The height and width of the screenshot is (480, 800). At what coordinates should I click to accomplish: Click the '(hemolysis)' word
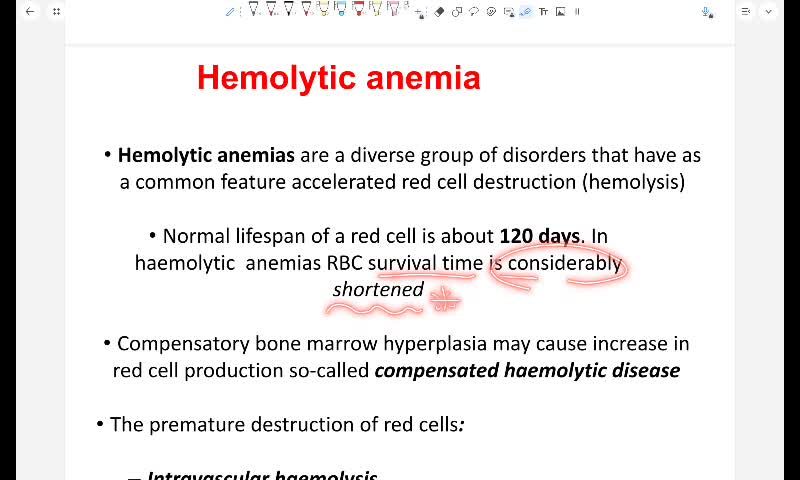coord(634,182)
